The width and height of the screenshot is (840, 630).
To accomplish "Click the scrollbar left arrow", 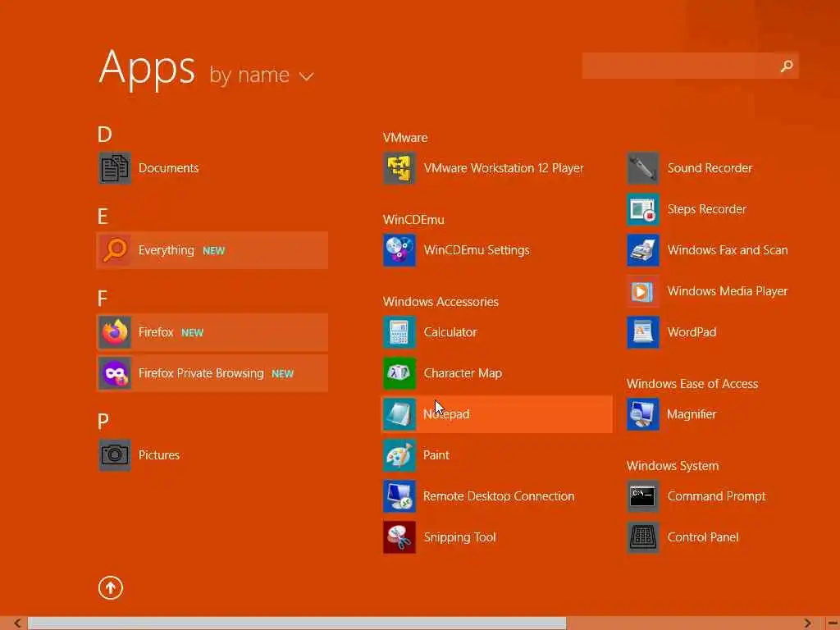I will (x=17, y=623).
